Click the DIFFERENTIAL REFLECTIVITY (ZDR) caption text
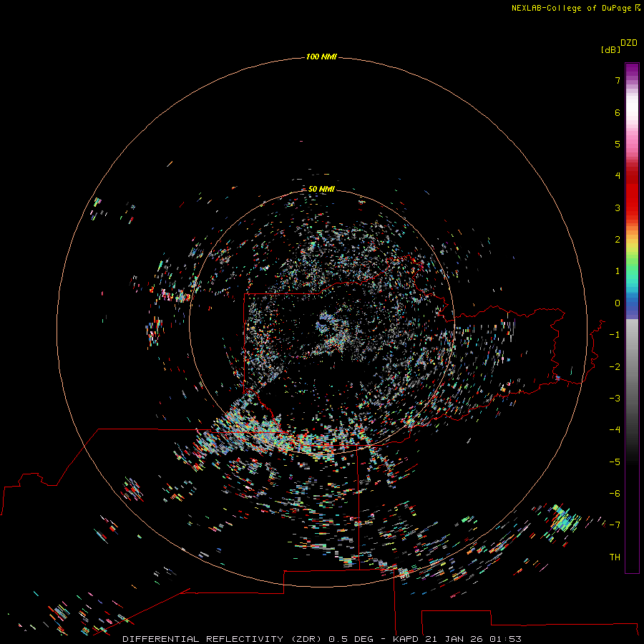The width and height of the screenshot is (644, 644). (223, 639)
